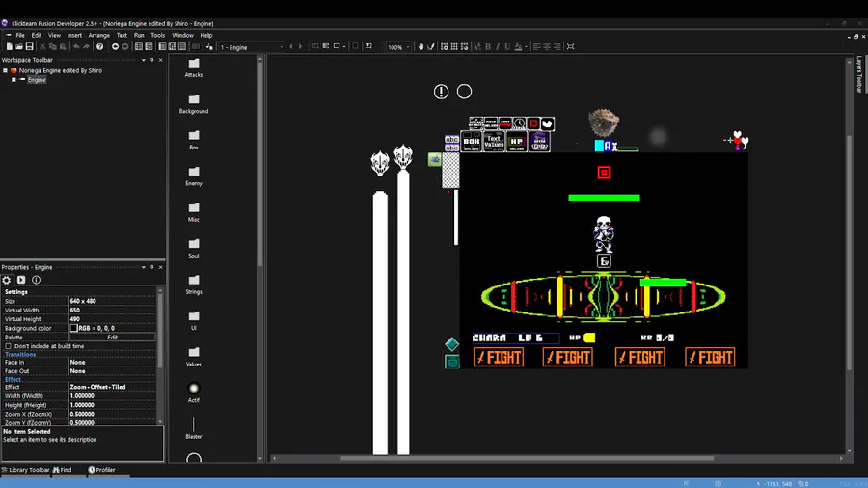Open the Arrange menu
This screenshot has width=868, height=488.
(x=99, y=35)
